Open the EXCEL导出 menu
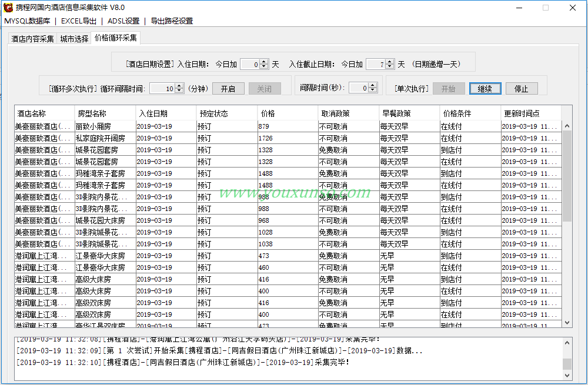Viewport: 588px width, 385px height. pyautogui.click(x=79, y=21)
